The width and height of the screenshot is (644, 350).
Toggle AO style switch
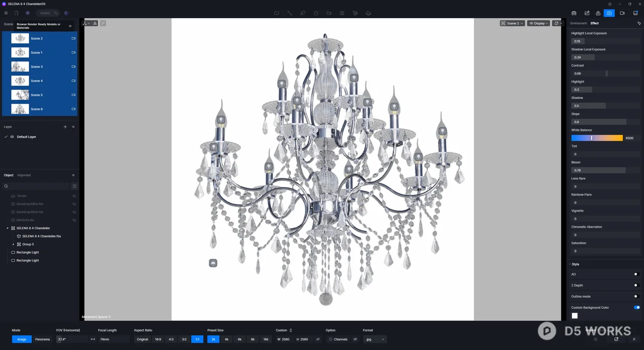point(636,274)
